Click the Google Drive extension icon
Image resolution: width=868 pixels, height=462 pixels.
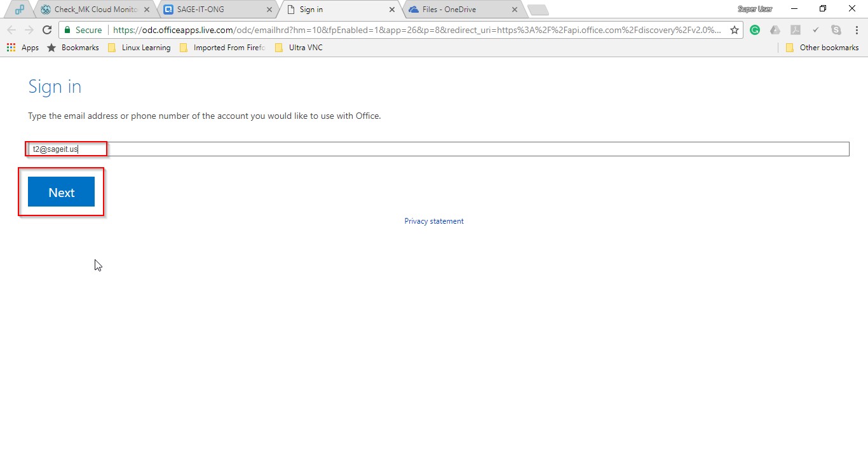(x=775, y=30)
